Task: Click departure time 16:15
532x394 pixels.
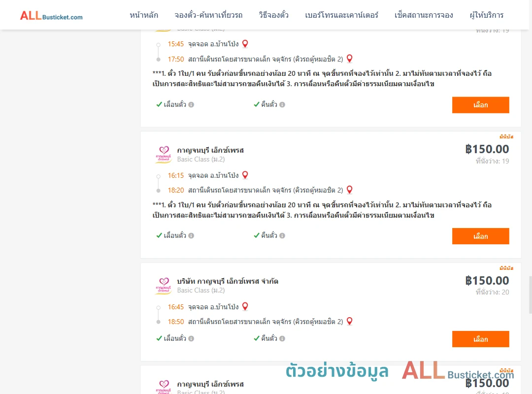Action: [x=176, y=175]
